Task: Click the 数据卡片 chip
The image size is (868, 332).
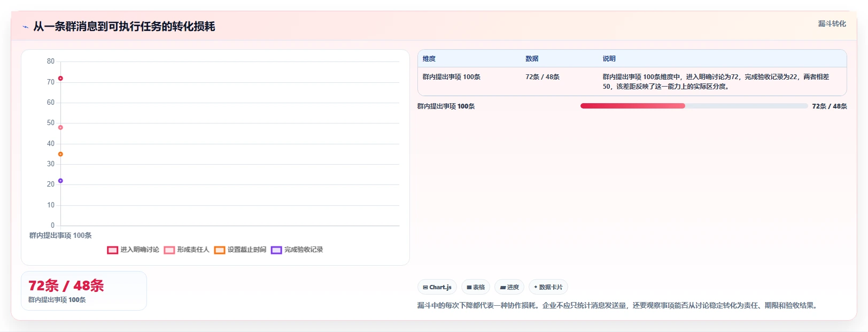Action: tap(548, 287)
